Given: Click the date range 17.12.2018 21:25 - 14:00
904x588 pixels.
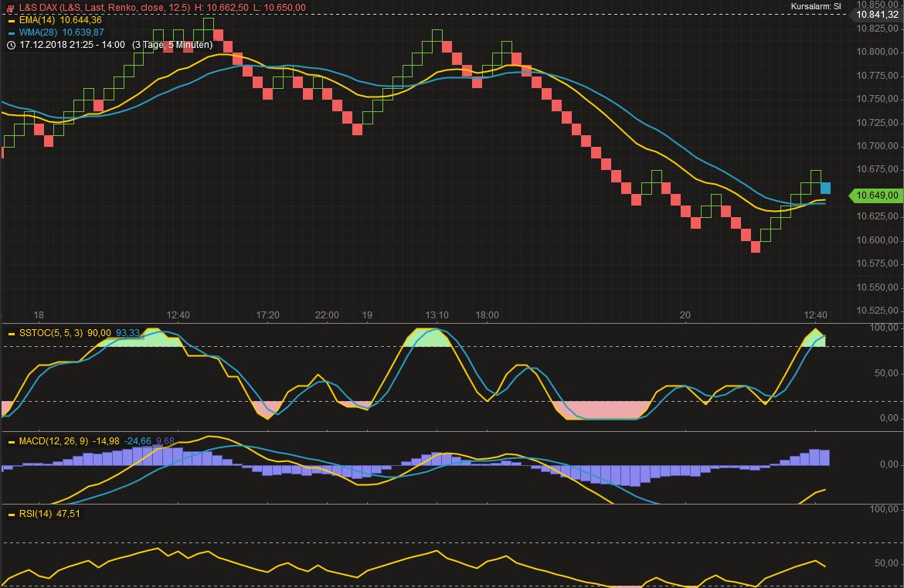Looking at the screenshot, I should [x=72, y=44].
